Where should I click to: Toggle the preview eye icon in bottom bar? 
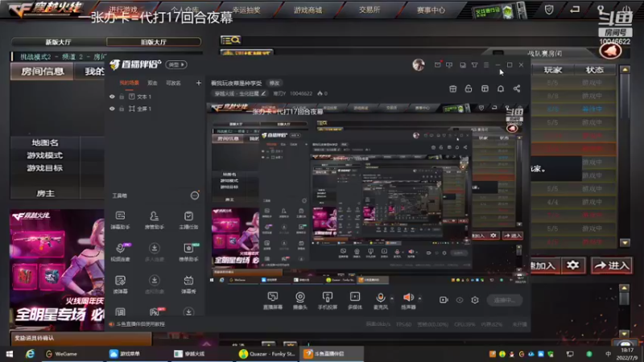click(460, 300)
